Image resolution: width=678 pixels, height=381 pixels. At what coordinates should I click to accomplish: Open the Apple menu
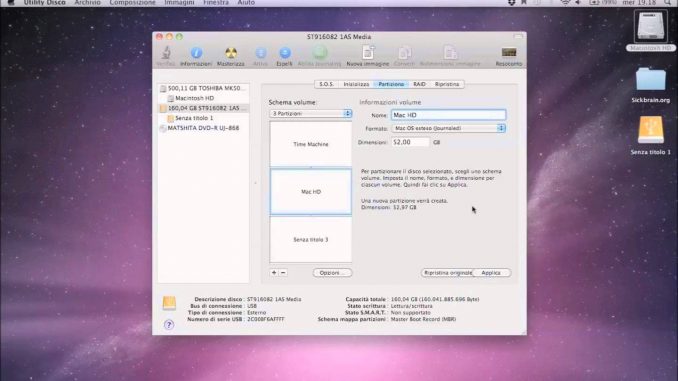tap(11, 3)
